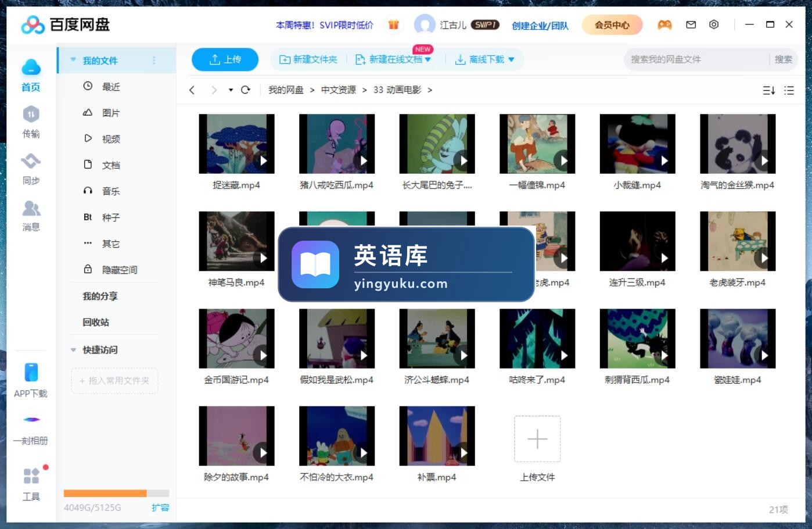The height and width of the screenshot is (529, 812).
Task: Click the SVIP badge icon
Action: [x=485, y=24]
